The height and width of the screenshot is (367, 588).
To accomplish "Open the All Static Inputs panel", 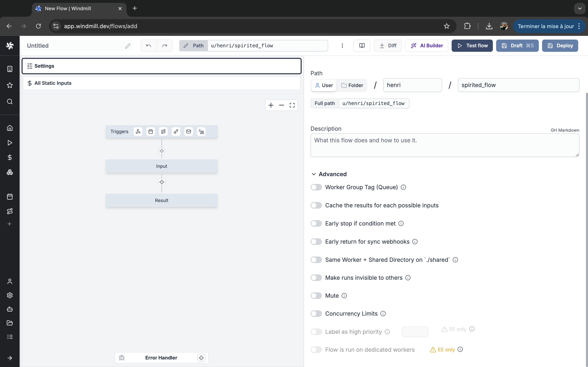I will point(161,83).
